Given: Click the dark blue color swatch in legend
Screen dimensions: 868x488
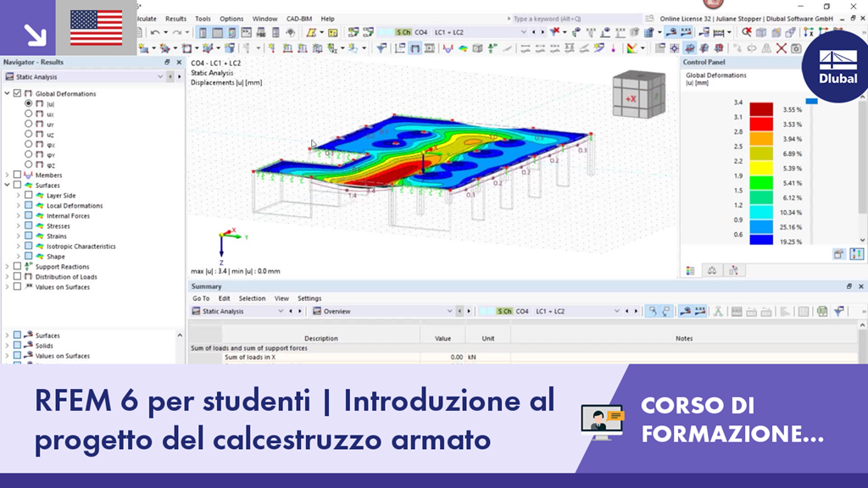Looking at the screenshot, I should pyautogui.click(x=761, y=240).
